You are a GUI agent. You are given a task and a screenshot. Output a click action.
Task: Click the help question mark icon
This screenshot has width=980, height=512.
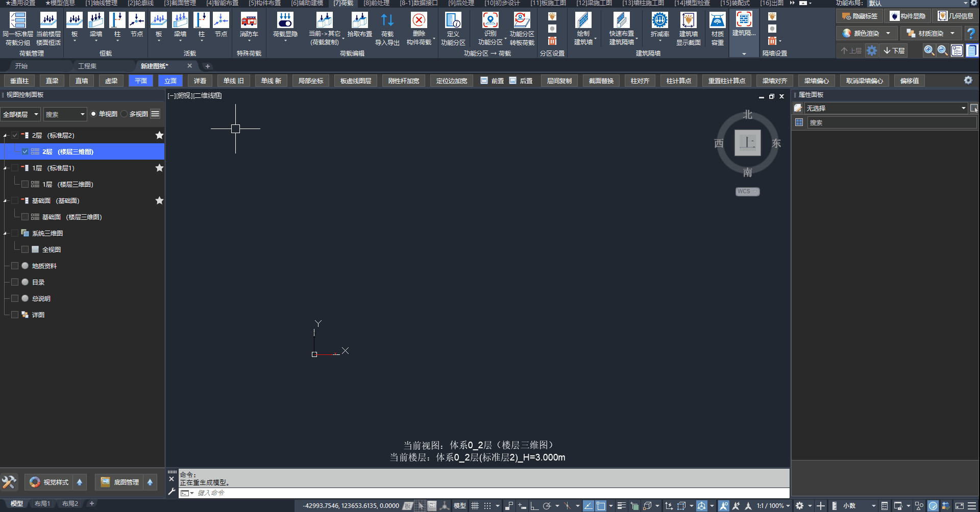[x=971, y=34]
